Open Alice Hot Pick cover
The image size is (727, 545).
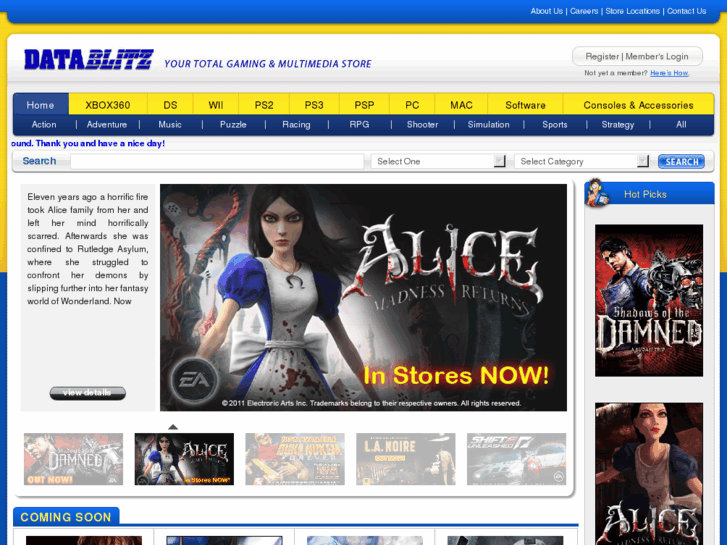pos(649,474)
